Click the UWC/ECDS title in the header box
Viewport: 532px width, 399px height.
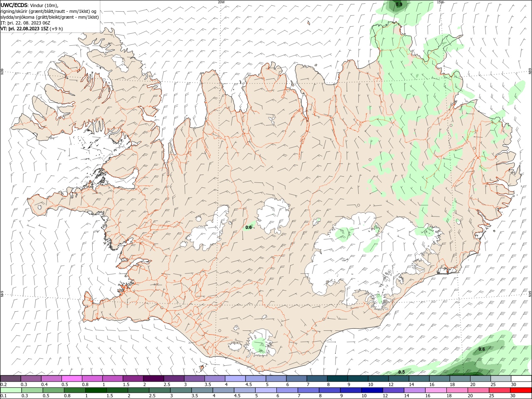point(14,5)
